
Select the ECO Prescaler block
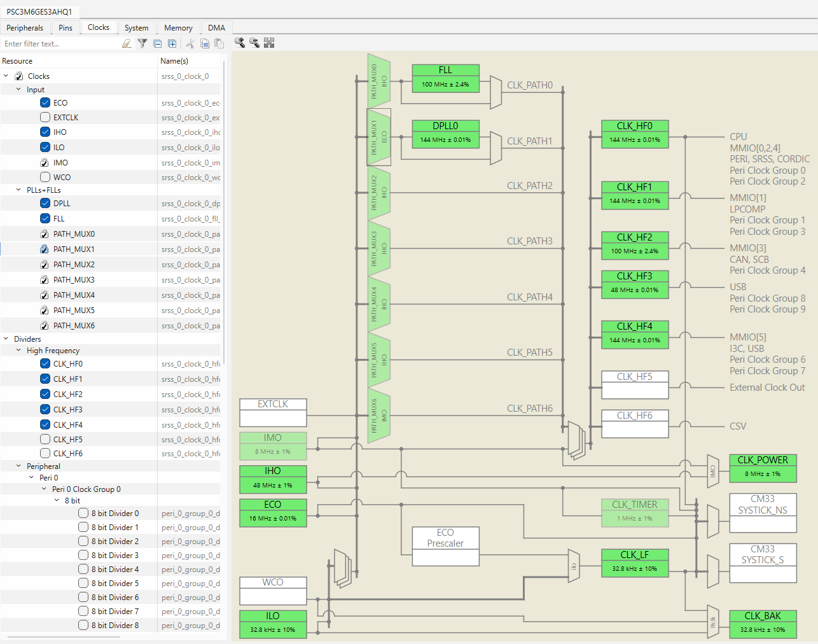(x=445, y=546)
